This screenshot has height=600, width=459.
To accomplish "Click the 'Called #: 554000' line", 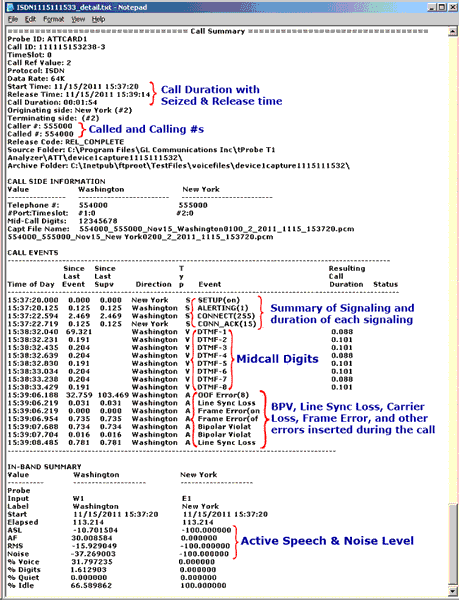I will click(x=41, y=134).
